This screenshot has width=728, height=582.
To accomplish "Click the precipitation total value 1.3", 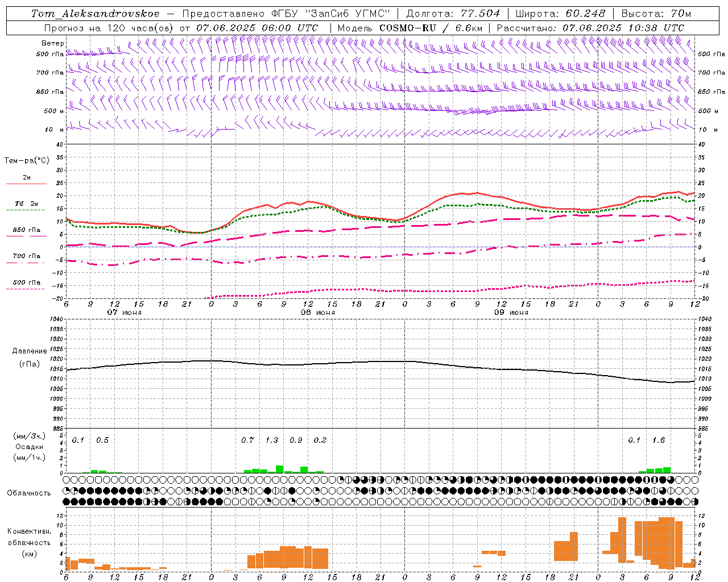I will click(272, 440).
